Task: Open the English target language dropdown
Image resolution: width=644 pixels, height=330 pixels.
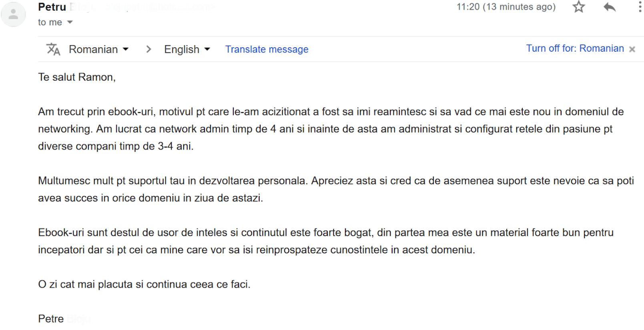Action: point(187,49)
